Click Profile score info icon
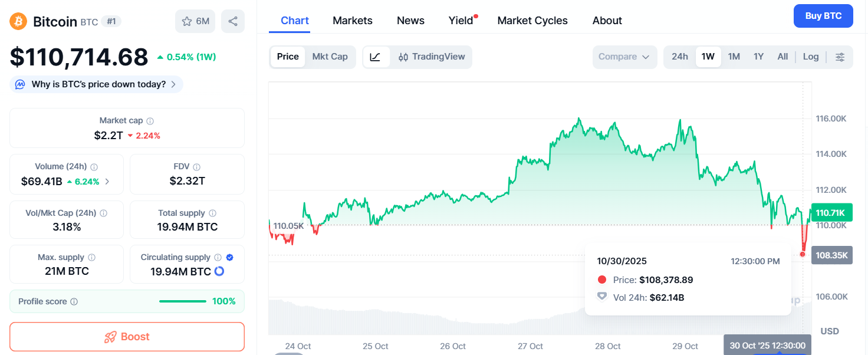The height and width of the screenshot is (355, 868). point(74,301)
